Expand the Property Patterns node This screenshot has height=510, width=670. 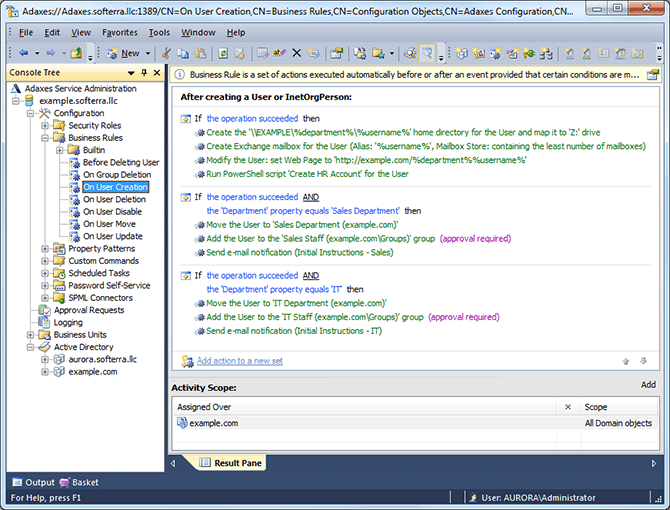click(45, 249)
